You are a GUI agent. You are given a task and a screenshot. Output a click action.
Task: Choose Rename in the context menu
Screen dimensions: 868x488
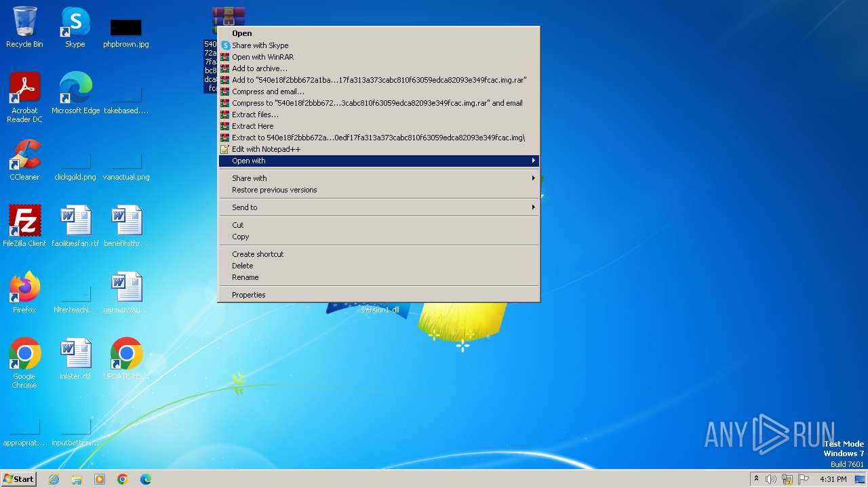378,277
